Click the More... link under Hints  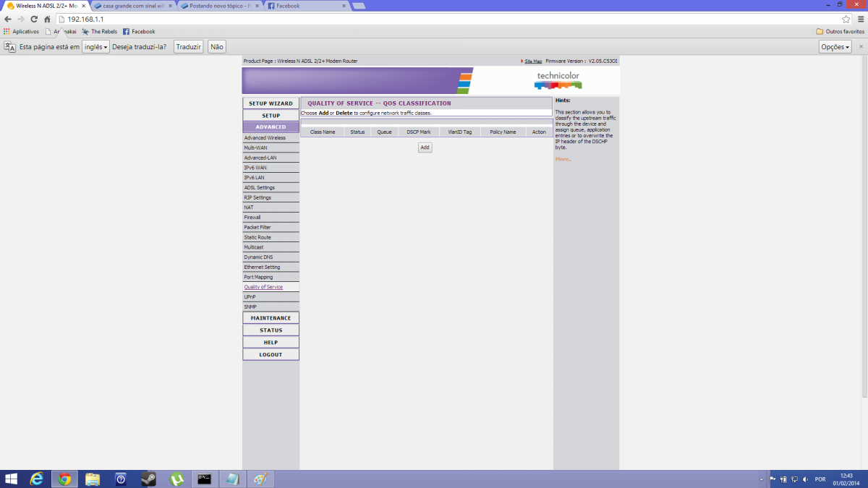coord(563,159)
